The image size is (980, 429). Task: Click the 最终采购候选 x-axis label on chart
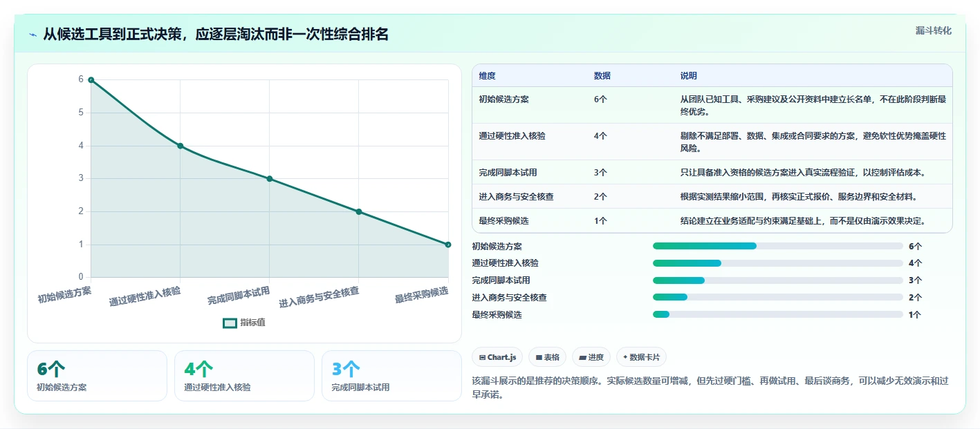(422, 295)
